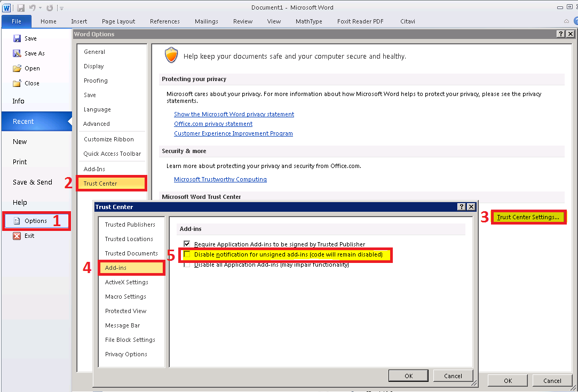Click the blue Word Help icon on ribbon

click(x=575, y=21)
